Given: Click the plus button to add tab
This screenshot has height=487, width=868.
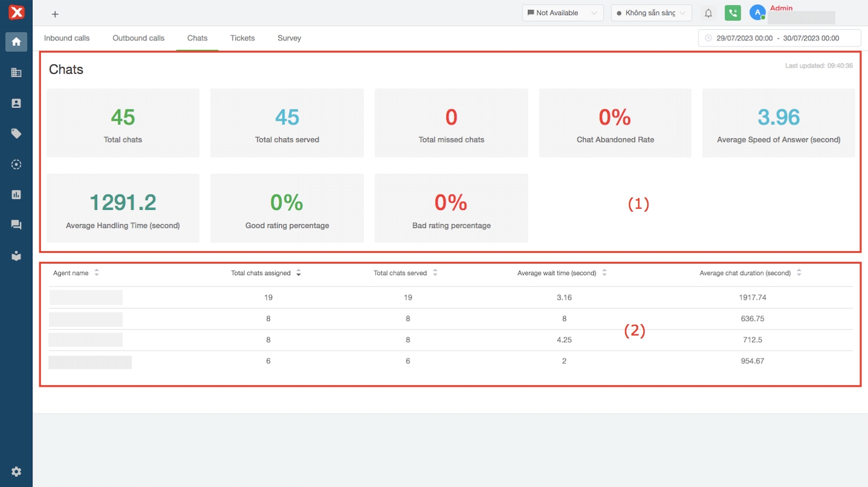Looking at the screenshot, I should click(x=55, y=14).
